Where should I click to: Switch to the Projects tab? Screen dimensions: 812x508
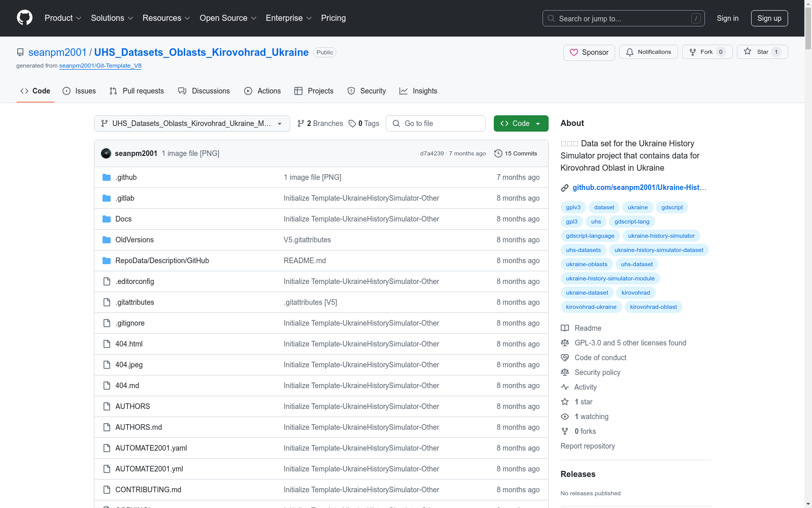(314, 91)
